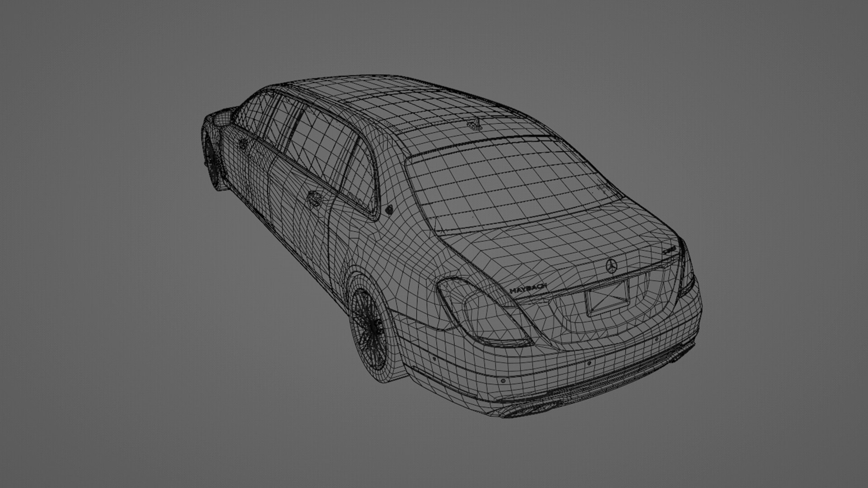
Task: Click the rear license plate
Action: tap(607, 298)
